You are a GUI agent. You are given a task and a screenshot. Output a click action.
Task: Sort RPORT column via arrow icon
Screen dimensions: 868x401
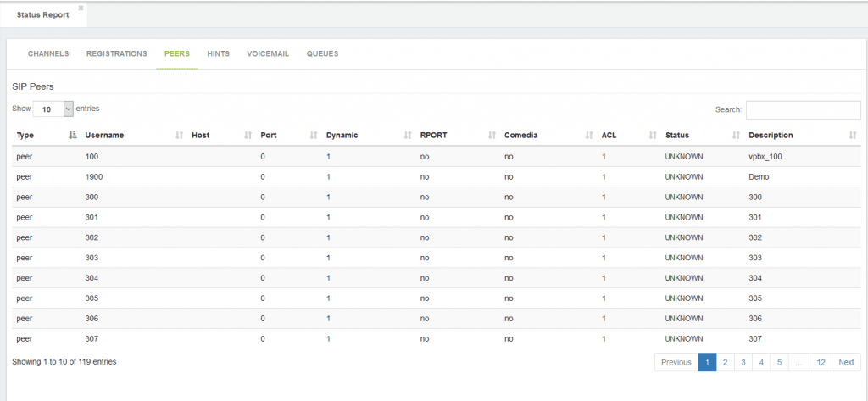(x=492, y=135)
